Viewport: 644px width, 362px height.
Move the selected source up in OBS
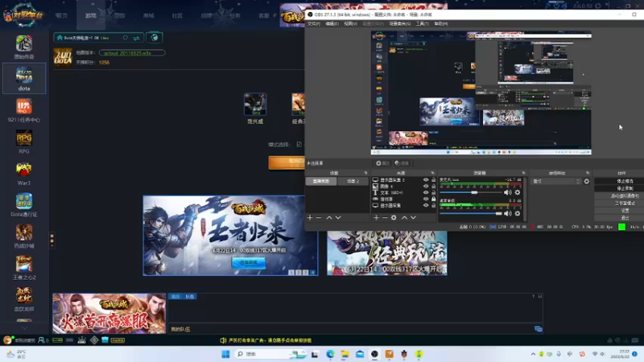405,217
